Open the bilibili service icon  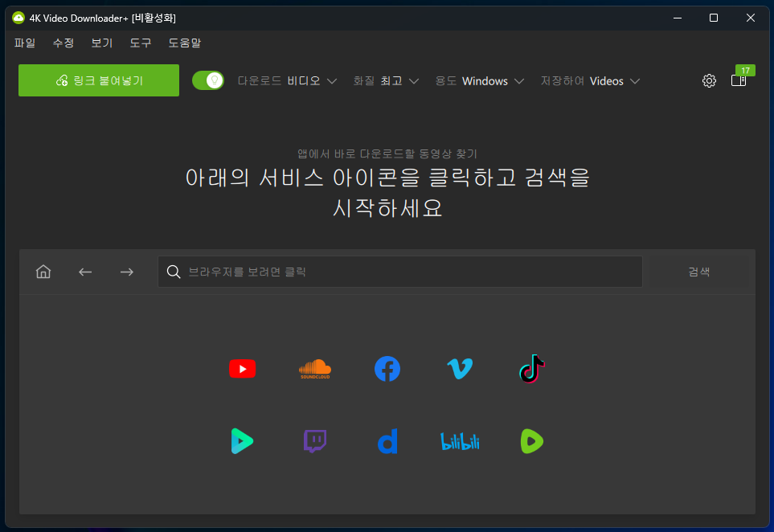pyautogui.click(x=460, y=441)
